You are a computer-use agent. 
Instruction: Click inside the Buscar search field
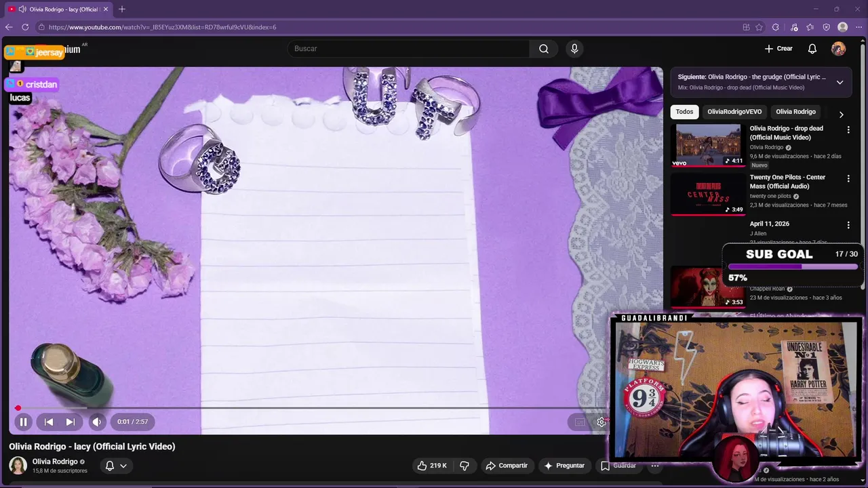coord(408,49)
